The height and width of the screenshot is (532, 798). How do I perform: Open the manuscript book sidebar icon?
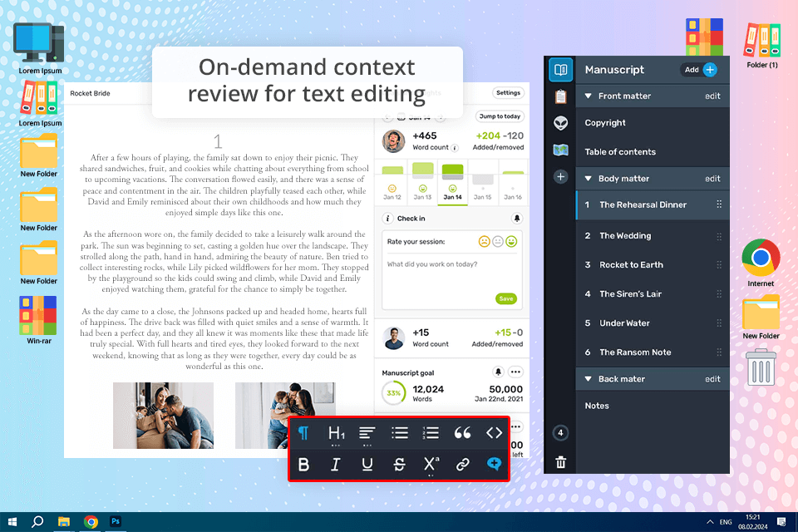(560, 70)
